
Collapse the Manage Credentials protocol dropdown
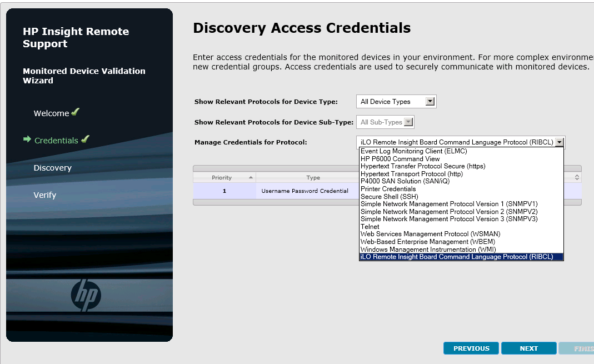[x=559, y=142]
